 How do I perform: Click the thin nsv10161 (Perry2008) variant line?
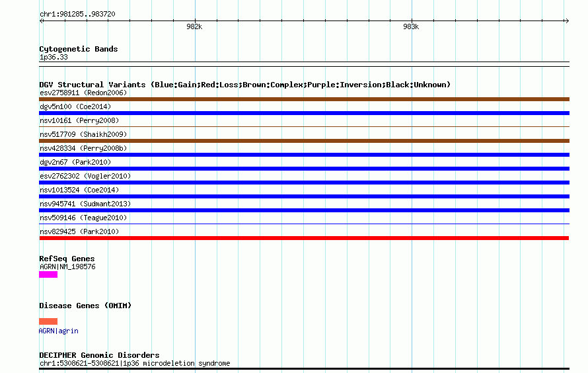pyautogui.click(x=304, y=127)
